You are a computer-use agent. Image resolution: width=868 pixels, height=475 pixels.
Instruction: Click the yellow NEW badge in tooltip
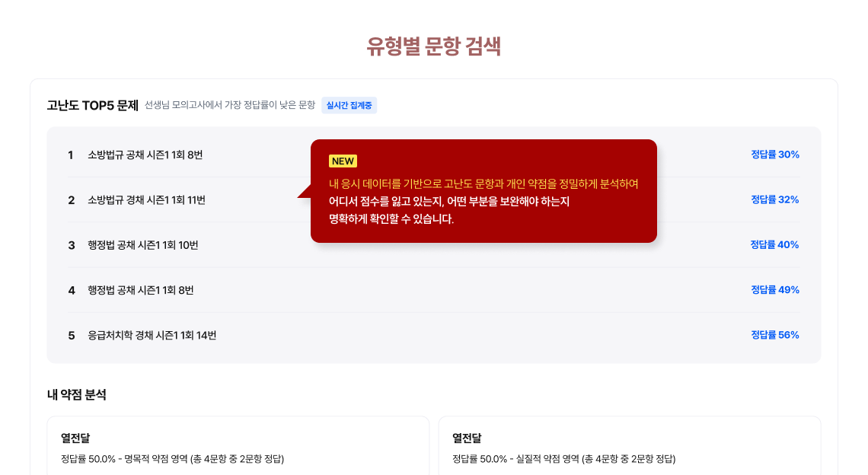343,161
